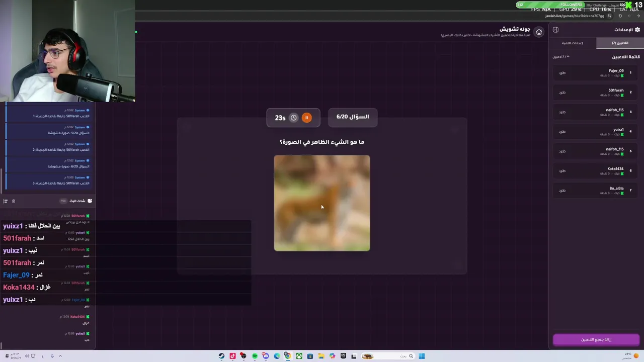
Task: Click the 150 message count badge
Action: tap(63, 201)
